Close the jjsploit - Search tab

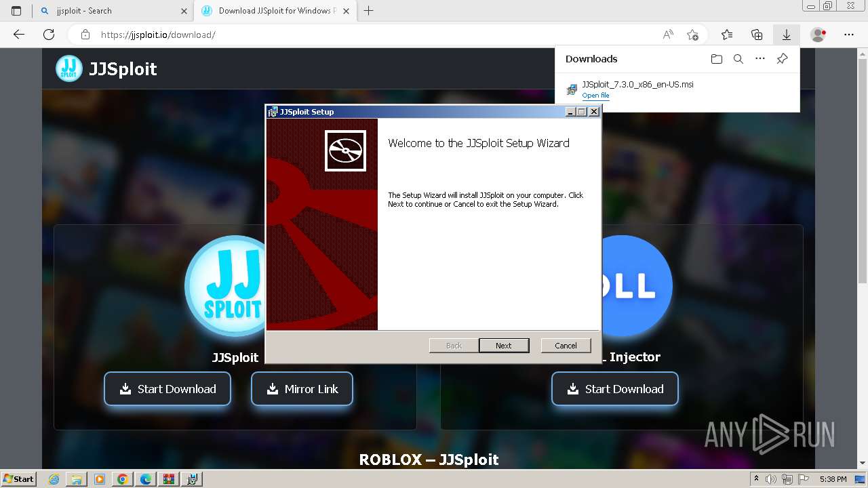pyautogui.click(x=184, y=11)
